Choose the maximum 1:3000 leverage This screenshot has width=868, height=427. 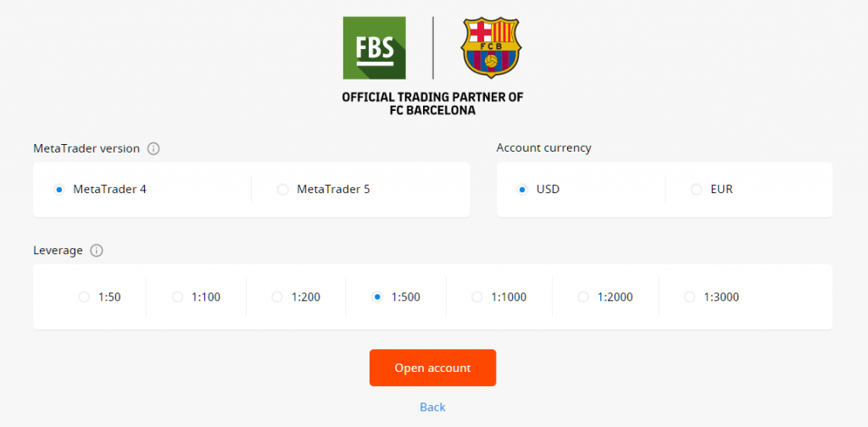coord(690,297)
